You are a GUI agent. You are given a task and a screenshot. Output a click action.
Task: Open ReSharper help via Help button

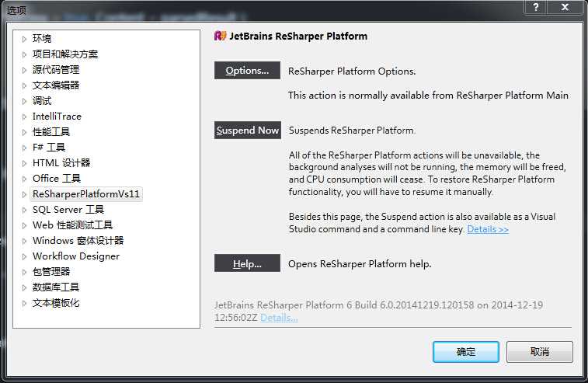point(247,263)
